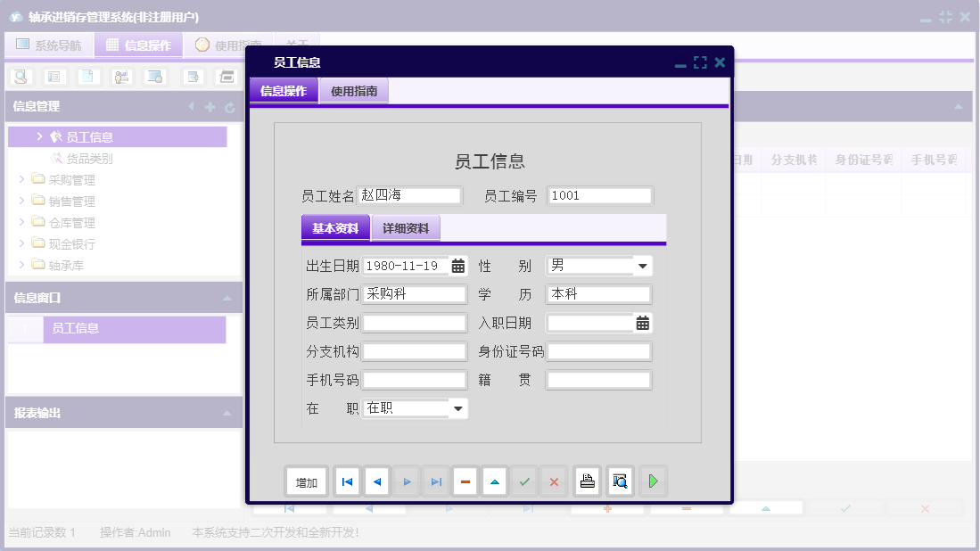Click the print icon in the employee dialog
Screen dimensions: 980x551
(x=588, y=481)
